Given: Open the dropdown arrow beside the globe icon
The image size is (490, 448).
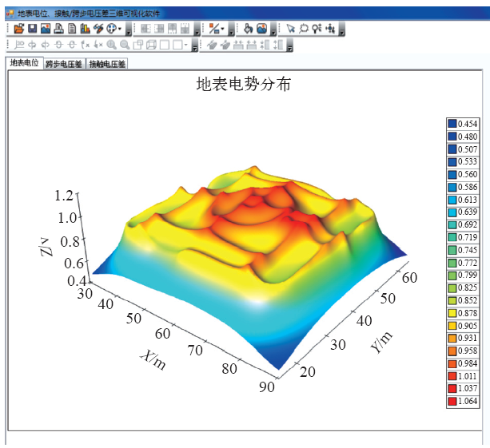Looking at the screenshot, I should point(120,30).
